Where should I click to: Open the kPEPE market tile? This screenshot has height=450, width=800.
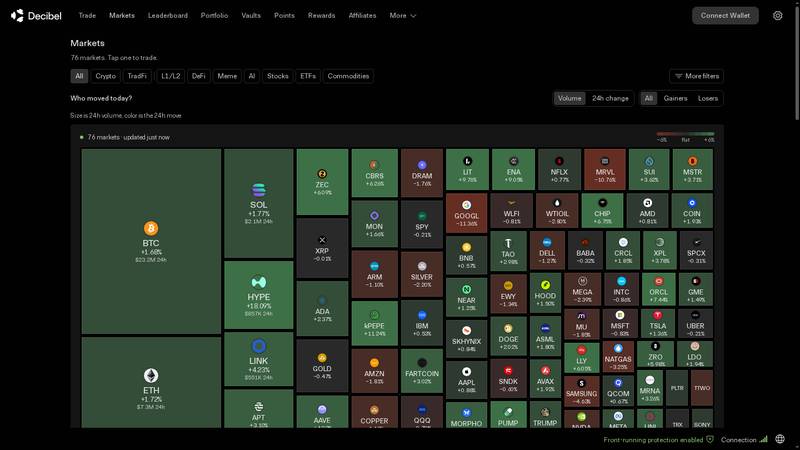point(374,323)
